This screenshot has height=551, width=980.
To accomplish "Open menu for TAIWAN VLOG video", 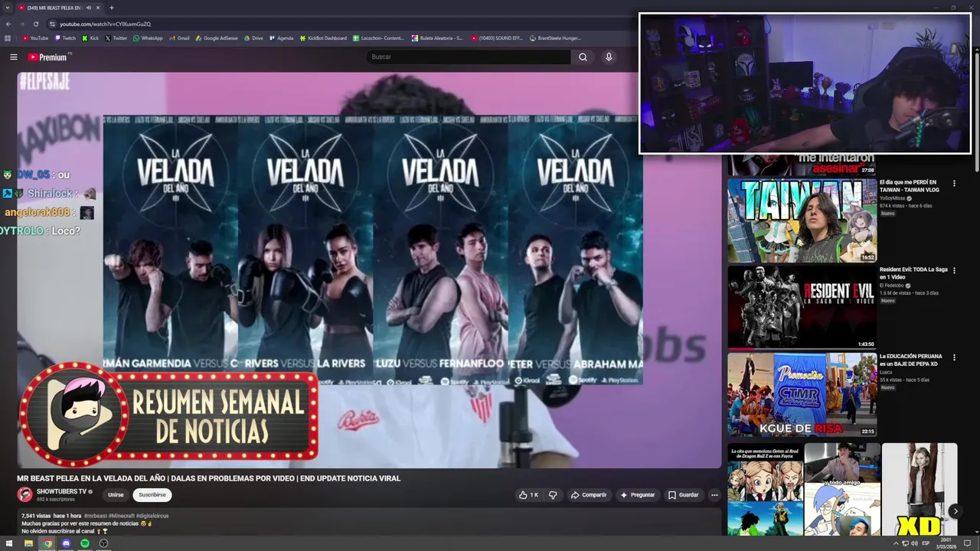I will (954, 184).
